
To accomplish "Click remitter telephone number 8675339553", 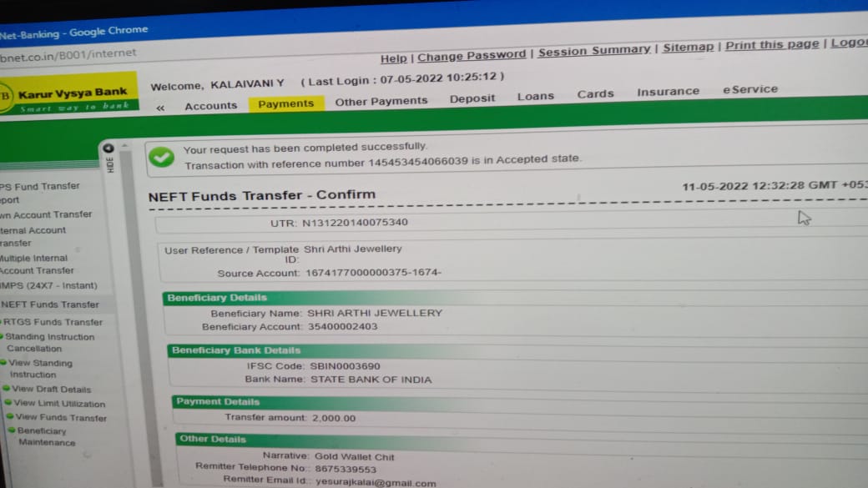I will tap(346, 469).
